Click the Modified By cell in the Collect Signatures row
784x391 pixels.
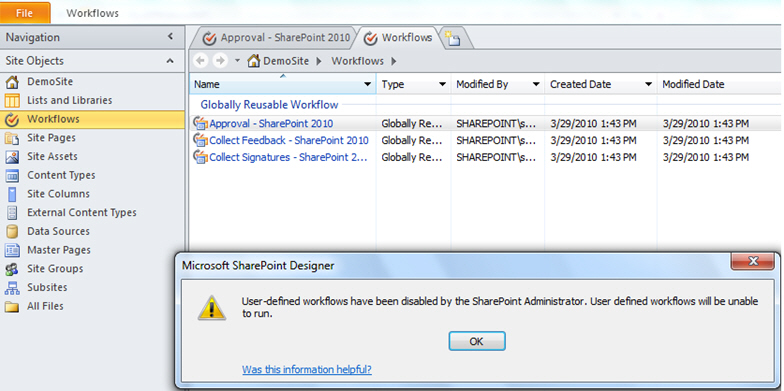click(496, 158)
